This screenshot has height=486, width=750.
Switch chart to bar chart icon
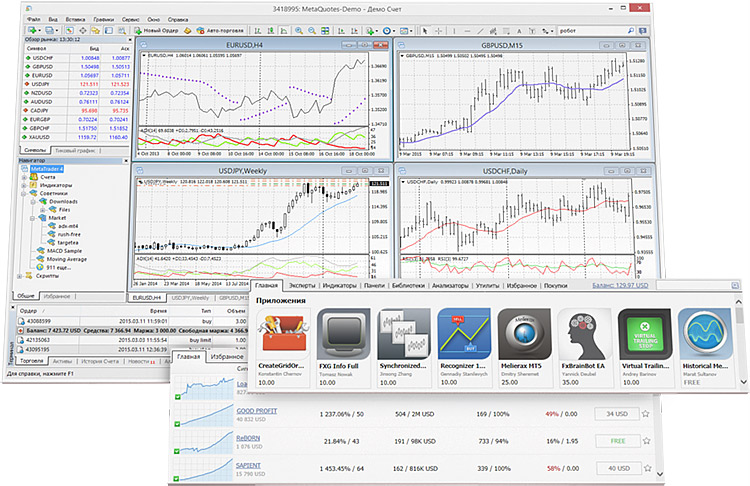coord(258,30)
